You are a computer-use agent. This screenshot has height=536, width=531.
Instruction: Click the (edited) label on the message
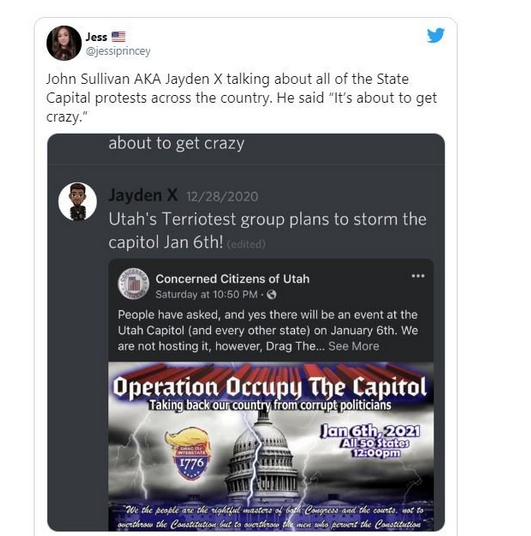(246, 244)
